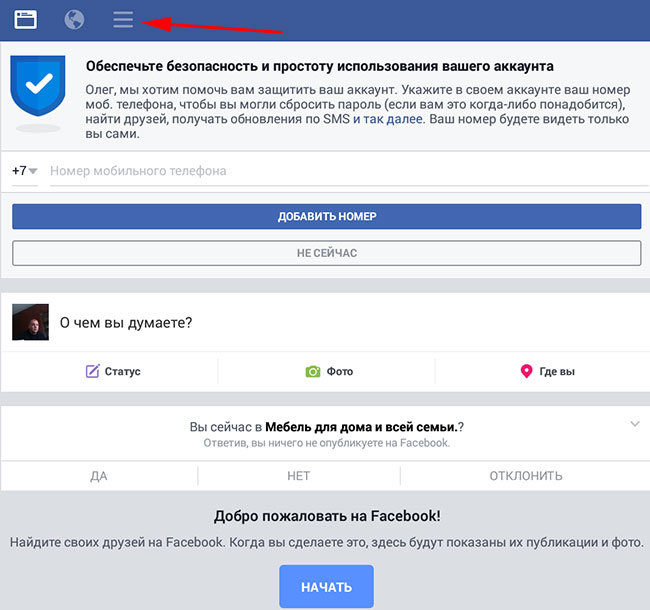Click the pencil Status icon

click(93, 371)
